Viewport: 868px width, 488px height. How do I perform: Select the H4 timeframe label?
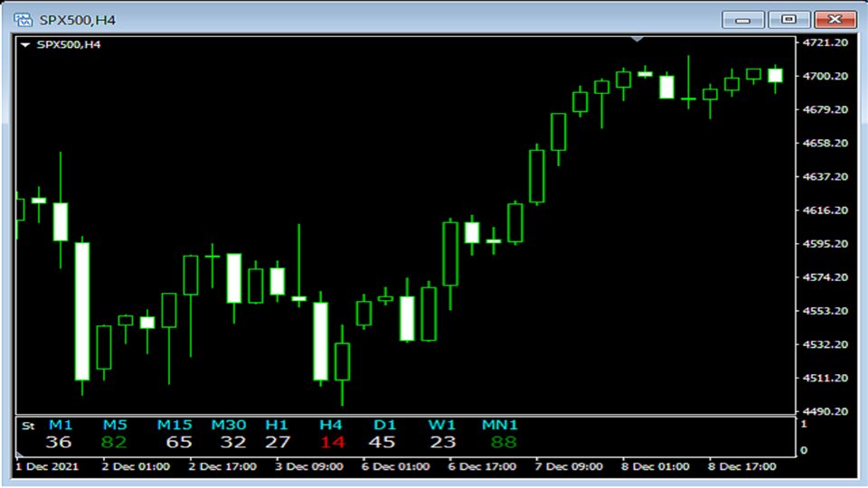coord(331,425)
